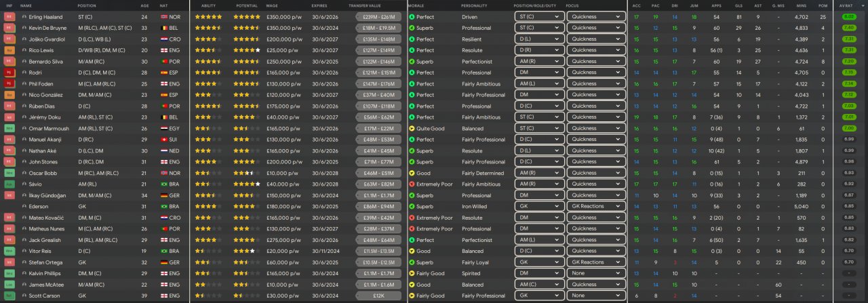This screenshot has width=868, height=303.
Task: Click the Netherlands flag in Aké's row
Action: click(163, 150)
